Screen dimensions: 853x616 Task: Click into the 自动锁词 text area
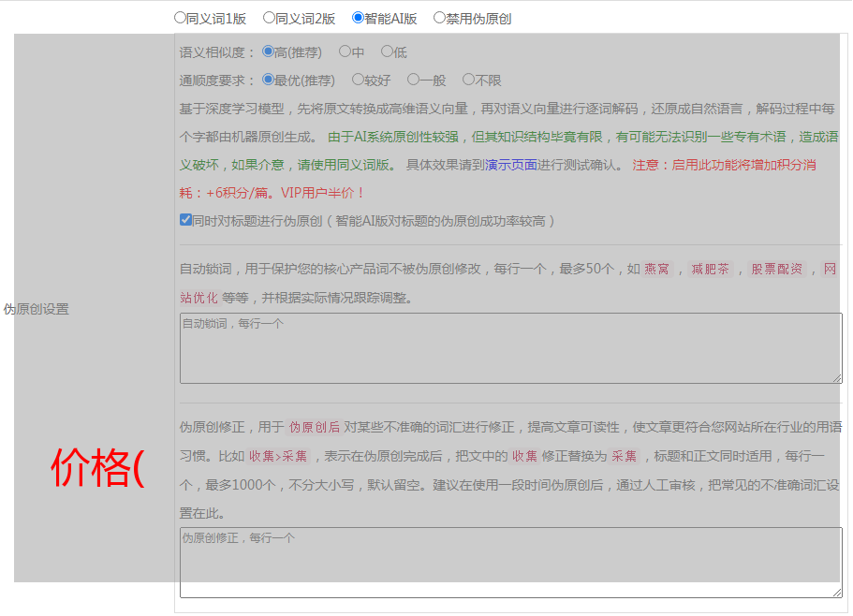[x=510, y=348]
